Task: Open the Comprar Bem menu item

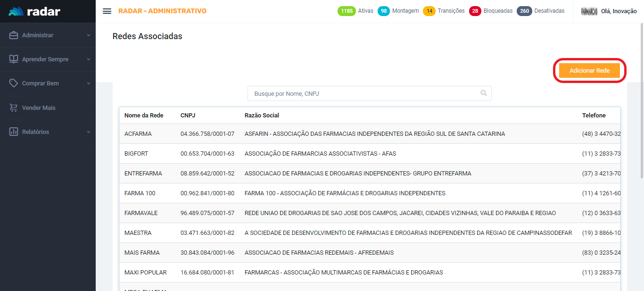Action: click(41, 83)
